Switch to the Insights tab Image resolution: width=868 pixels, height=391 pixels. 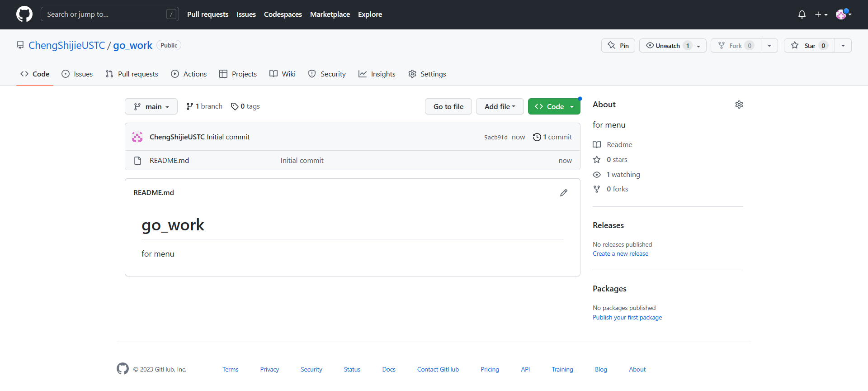377,74
